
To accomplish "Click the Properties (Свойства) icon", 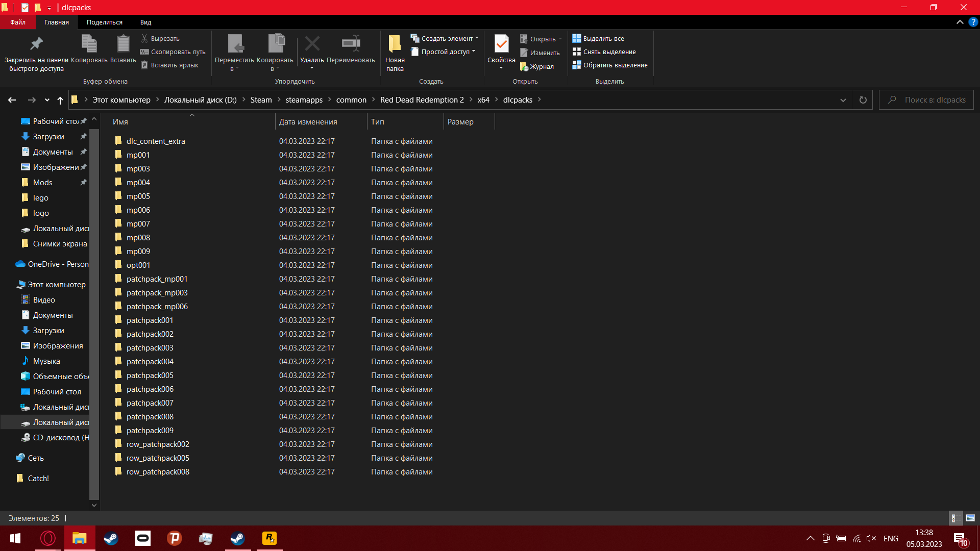I will point(501,44).
